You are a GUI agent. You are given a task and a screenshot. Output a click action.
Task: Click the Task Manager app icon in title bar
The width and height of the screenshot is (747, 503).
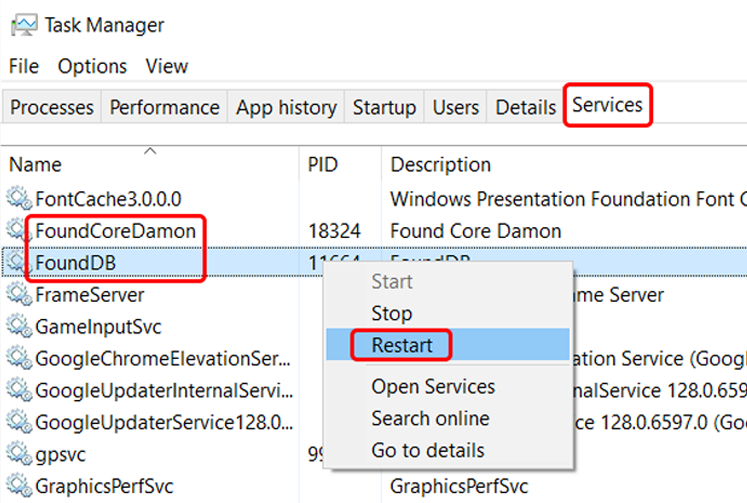(x=24, y=25)
